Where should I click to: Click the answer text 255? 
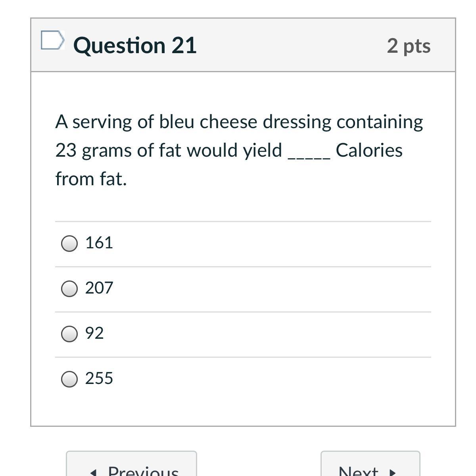(99, 378)
